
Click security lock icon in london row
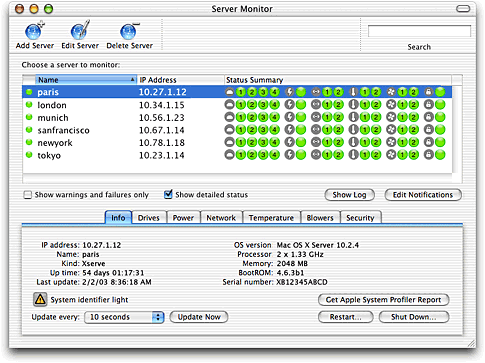(429, 105)
